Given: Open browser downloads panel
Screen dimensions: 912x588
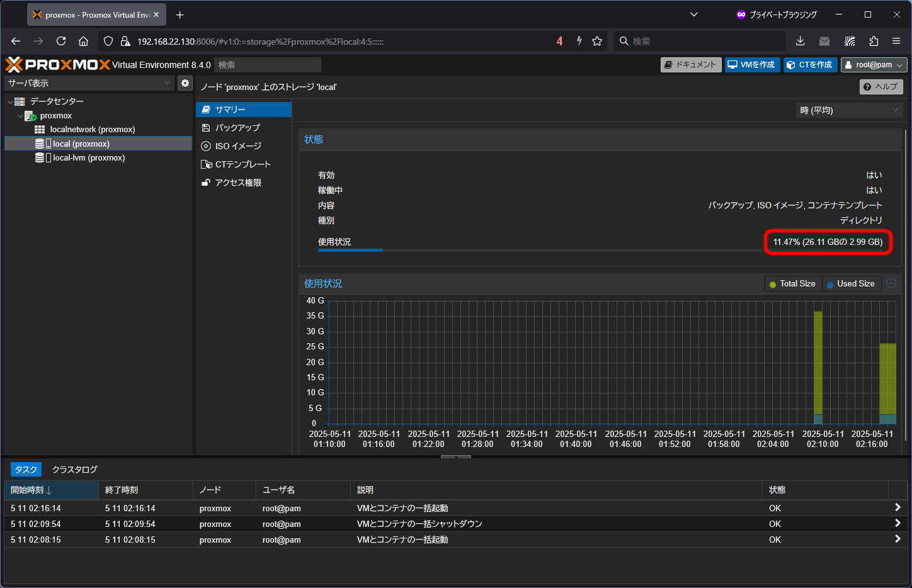Looking at the screenshot, I should click(x=800, y=41).
